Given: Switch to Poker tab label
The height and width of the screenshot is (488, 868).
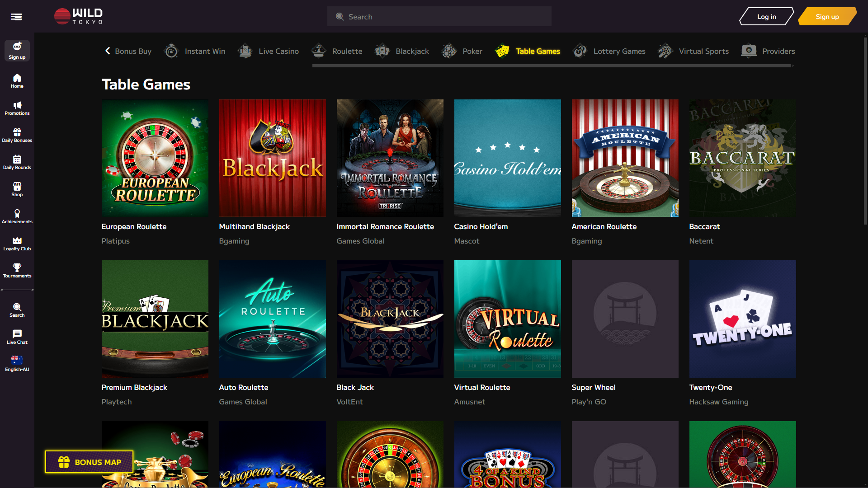Looking at the screenshot, I should click(472, 51).
